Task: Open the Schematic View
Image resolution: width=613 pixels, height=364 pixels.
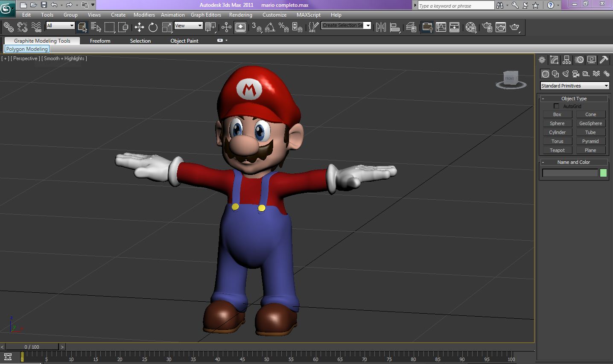Action: point(455,27)
